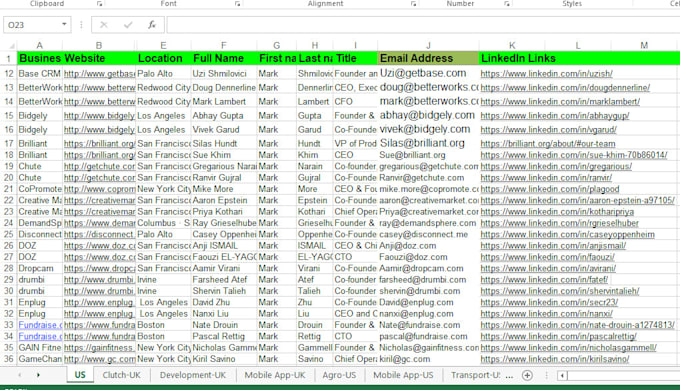Click the Cancel entry X icon
Viewport: 680px width, 390px height.
[104, 25]
